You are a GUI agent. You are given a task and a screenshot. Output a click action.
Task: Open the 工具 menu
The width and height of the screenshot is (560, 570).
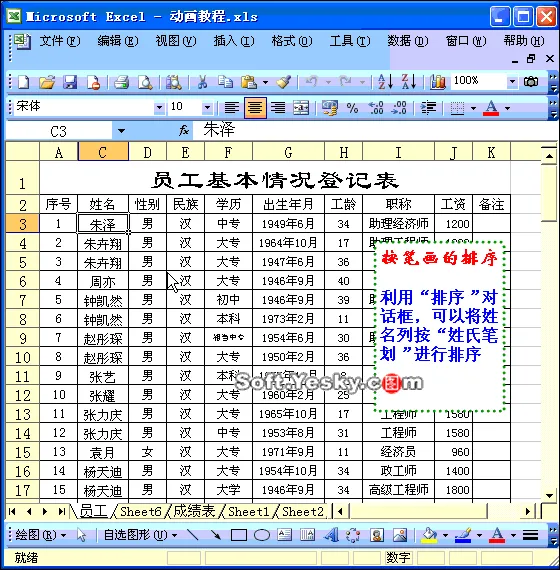coord(350,41)
